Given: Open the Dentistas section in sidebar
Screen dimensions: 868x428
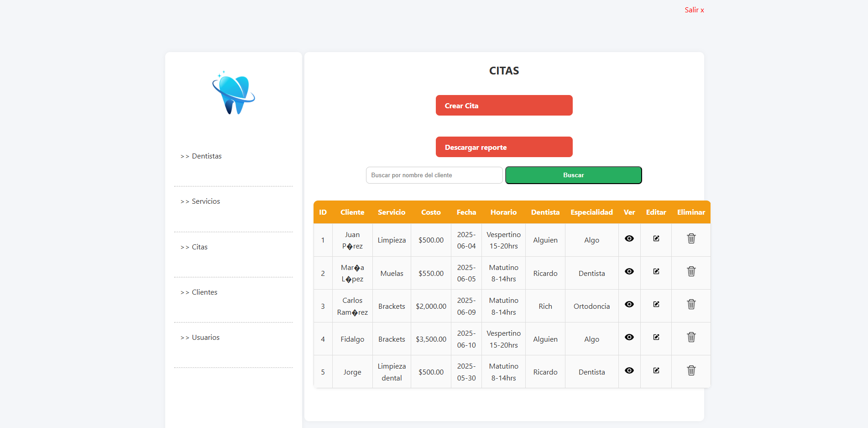Looking at the screenshot, I should [206, 156].
